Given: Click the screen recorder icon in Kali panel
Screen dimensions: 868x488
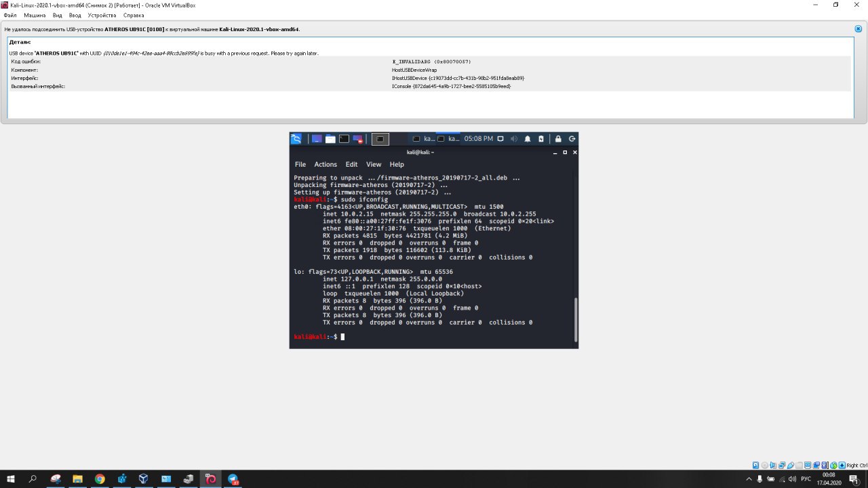Looking at the screenshot, I should pyautogui.click(x=357, y=139).
